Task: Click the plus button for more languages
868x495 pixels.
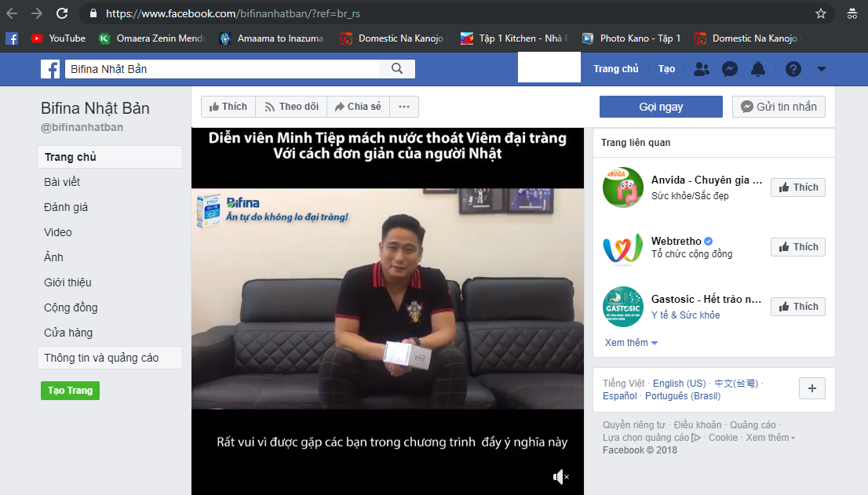Action: click(x=812, y=388)
